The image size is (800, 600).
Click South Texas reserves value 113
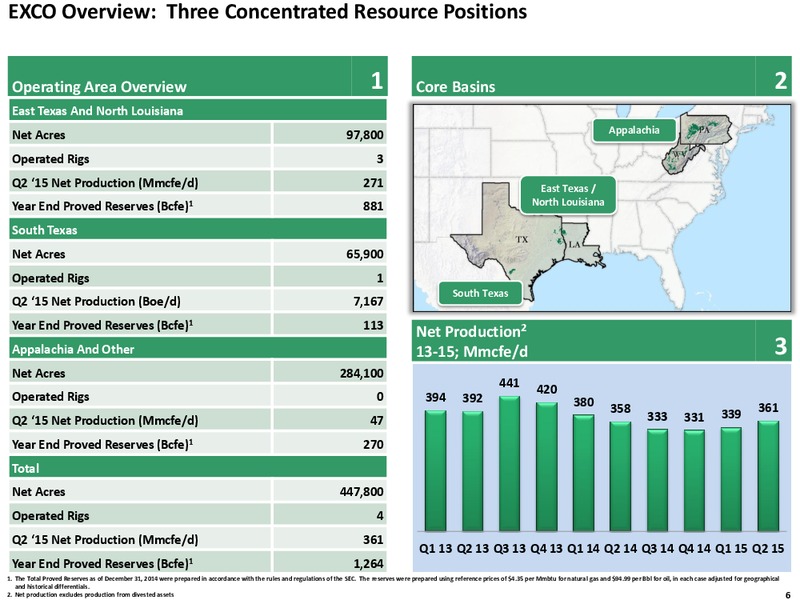[x=373, y=325]
